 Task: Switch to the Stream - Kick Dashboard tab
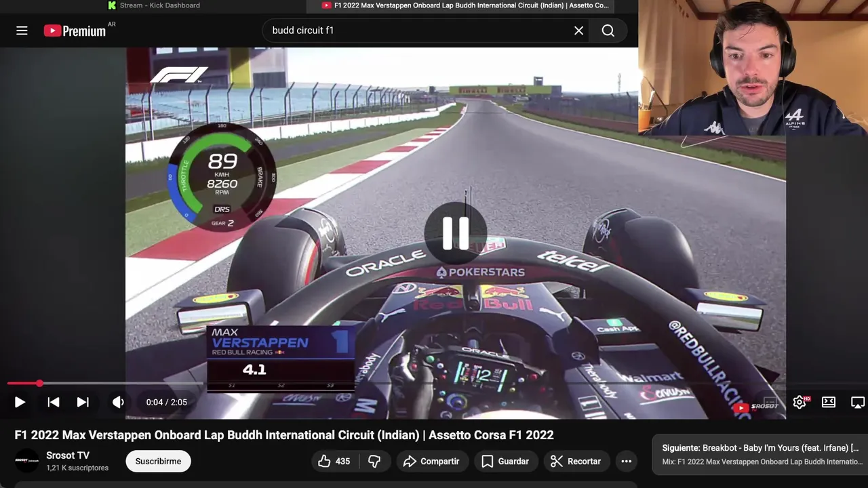point(155,5)
